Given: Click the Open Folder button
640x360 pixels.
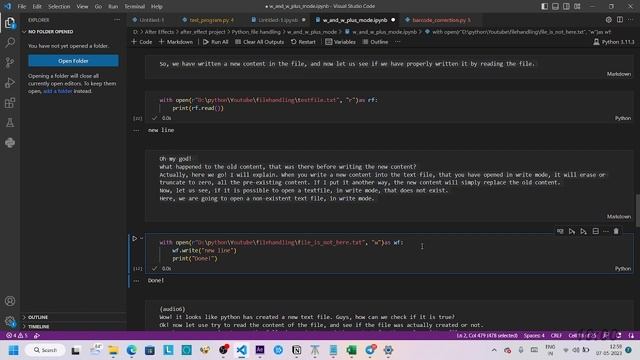Looking at the screenshot, I should [73, 61].
